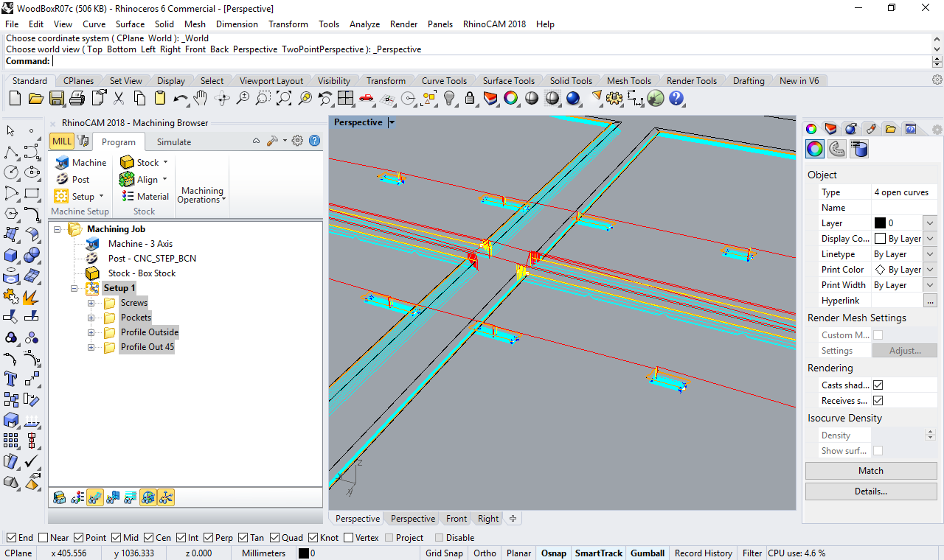Expand the Profile Outside folder node
This screenshot has width=944, height=560.
tap(91, 332)
